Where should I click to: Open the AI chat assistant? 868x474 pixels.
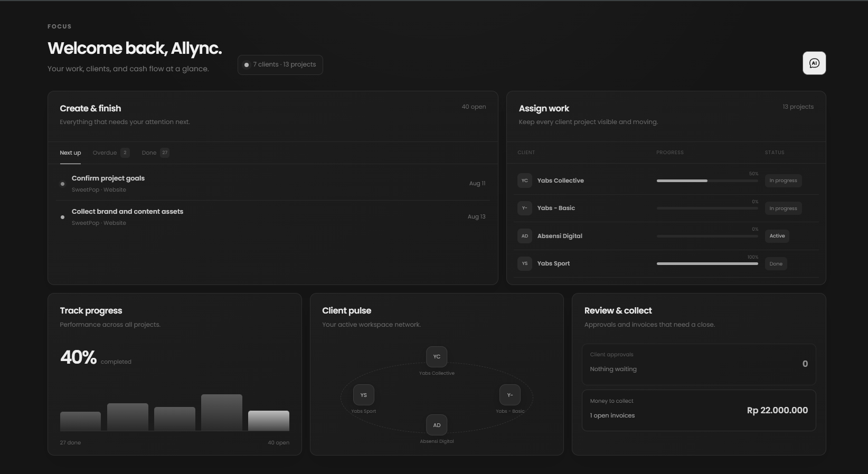coord(814,63)
